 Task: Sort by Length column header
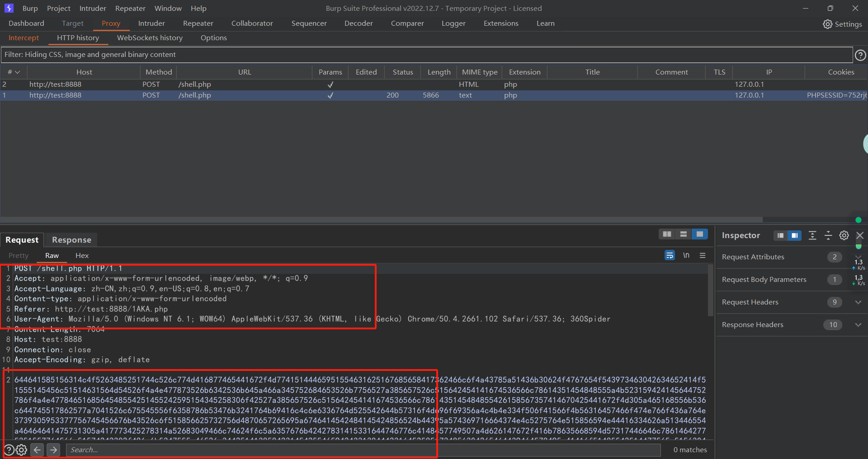(439, 72)
